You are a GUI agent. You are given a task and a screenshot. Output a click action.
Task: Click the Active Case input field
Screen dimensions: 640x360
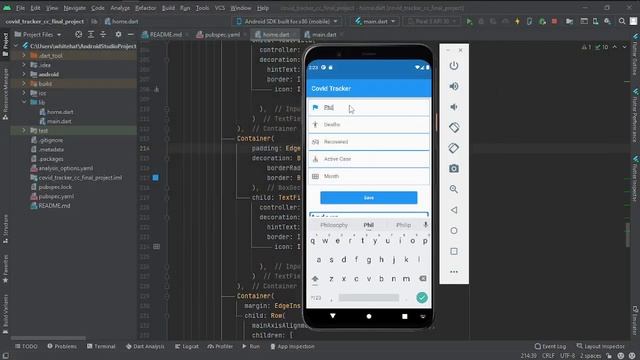click(x=369, y=159)
